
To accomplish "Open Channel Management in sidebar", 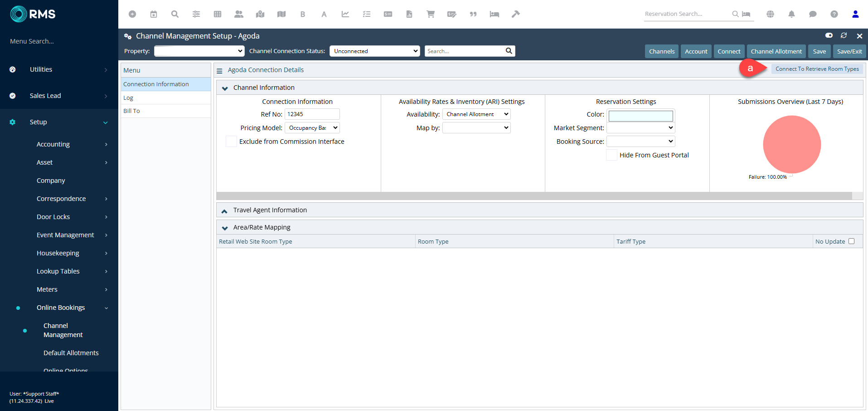I will [63, 330].
